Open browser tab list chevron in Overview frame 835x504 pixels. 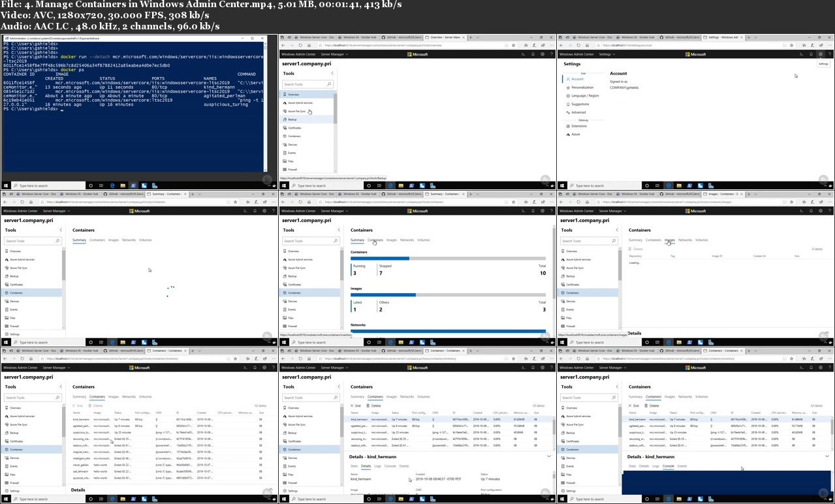click(477, 38)
